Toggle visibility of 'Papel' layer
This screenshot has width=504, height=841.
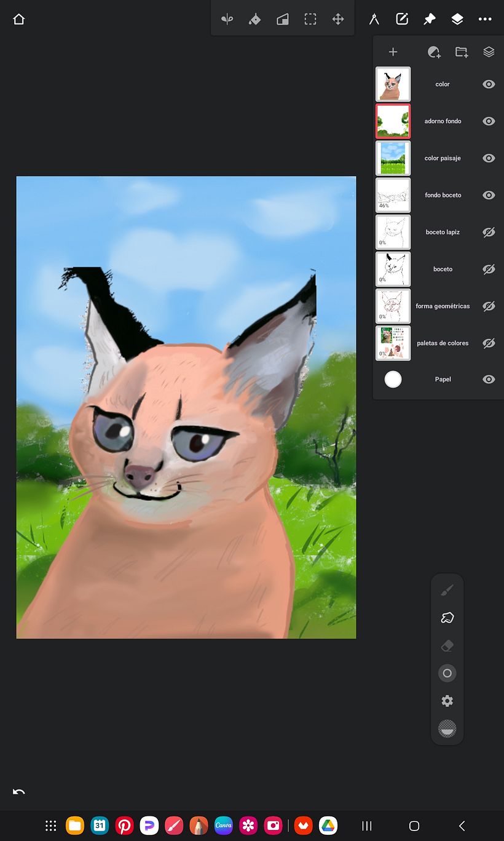coord(489,380)
